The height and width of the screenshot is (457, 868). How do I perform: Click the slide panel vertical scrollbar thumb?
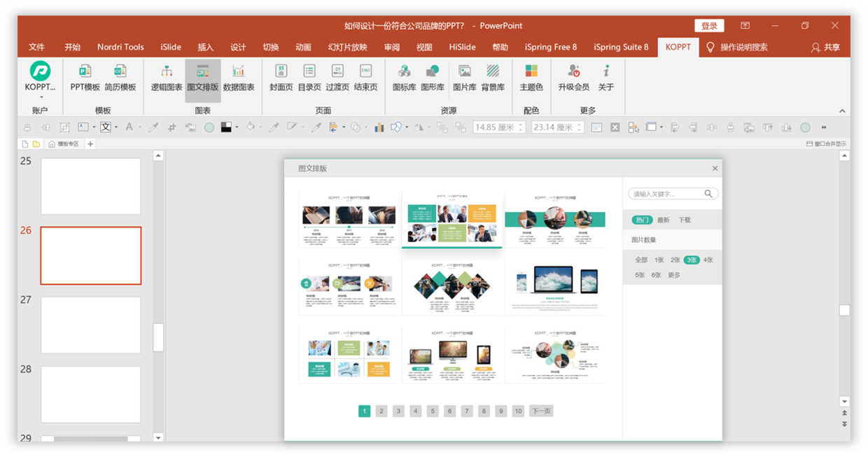158,337
